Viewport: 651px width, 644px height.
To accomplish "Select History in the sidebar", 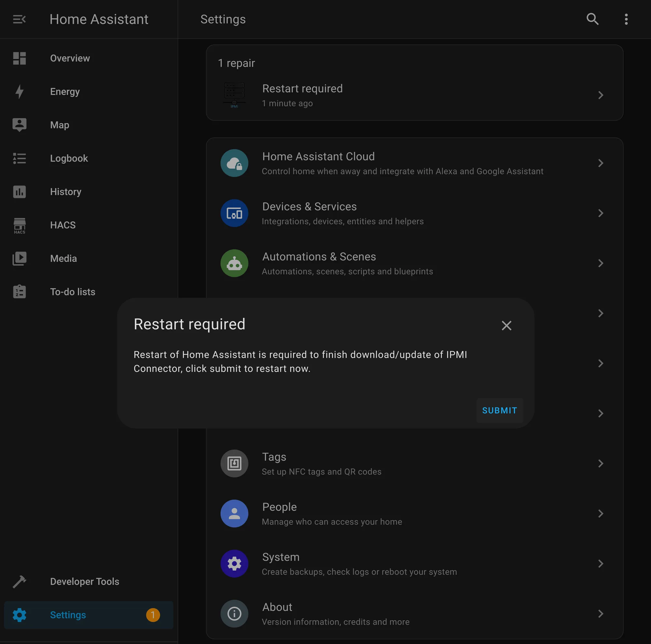I will pos(89,192).
